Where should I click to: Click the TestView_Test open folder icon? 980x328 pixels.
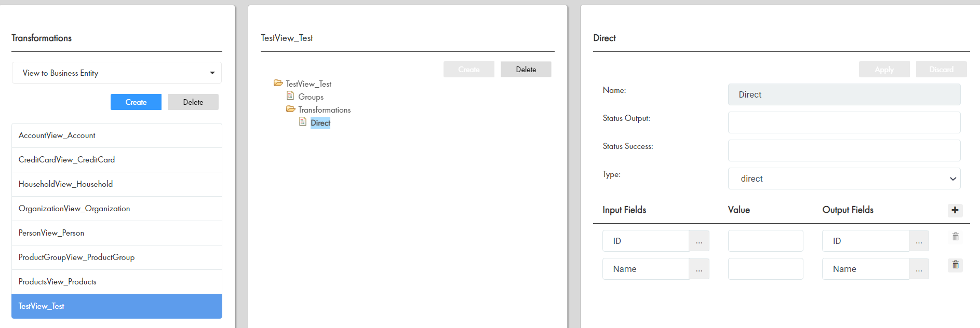click(x=278, y=83)
